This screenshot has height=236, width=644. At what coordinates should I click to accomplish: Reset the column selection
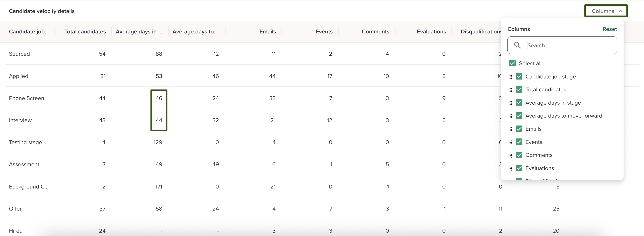(x=609, y=29)
